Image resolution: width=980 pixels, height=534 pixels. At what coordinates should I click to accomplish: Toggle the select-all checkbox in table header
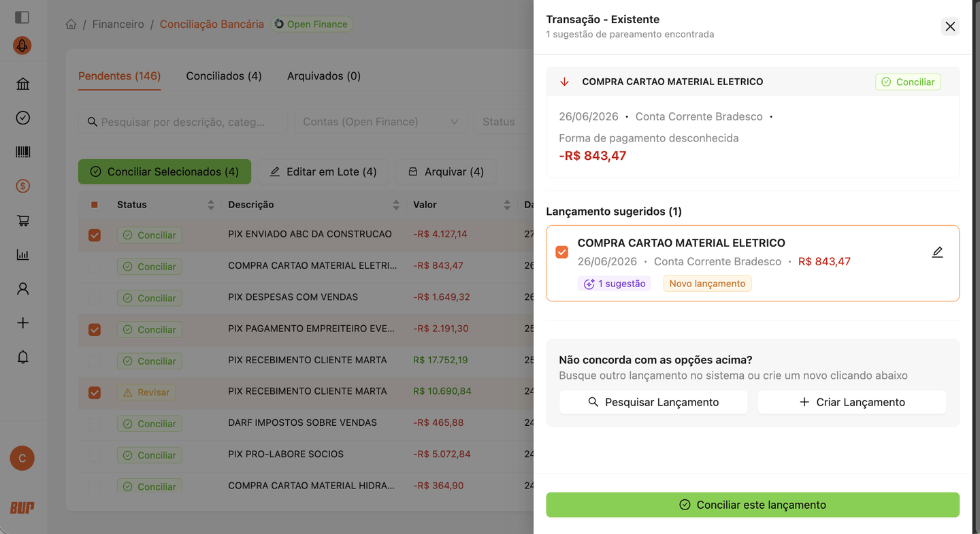[95, 205]
